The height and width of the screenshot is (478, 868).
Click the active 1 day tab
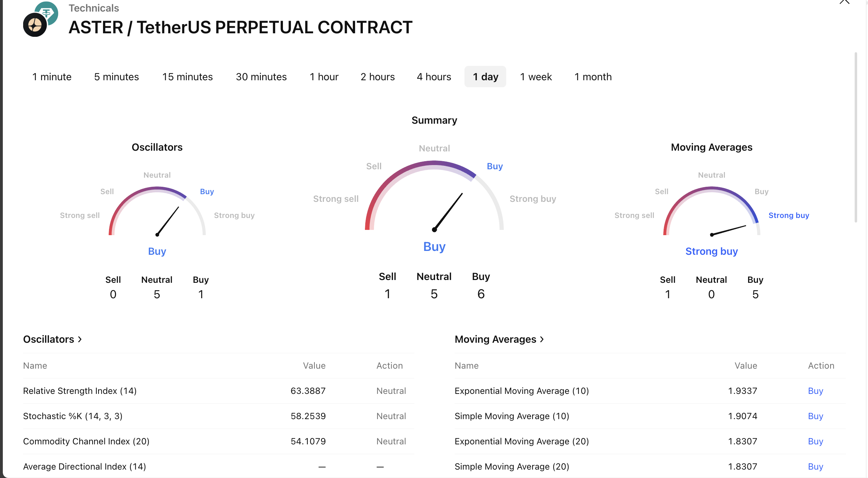[x=485, y=77]
